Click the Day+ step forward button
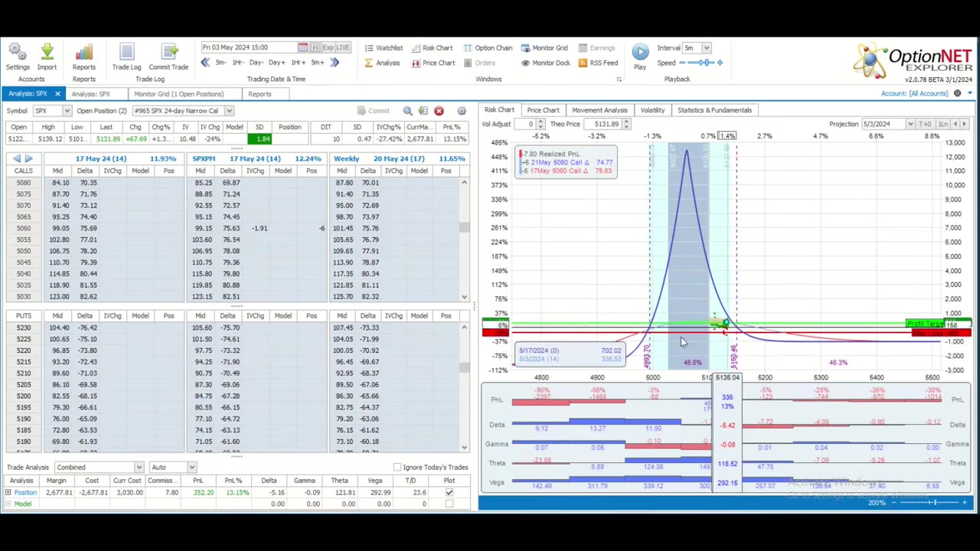Screen dimensions: 980x551 point(277,63)
